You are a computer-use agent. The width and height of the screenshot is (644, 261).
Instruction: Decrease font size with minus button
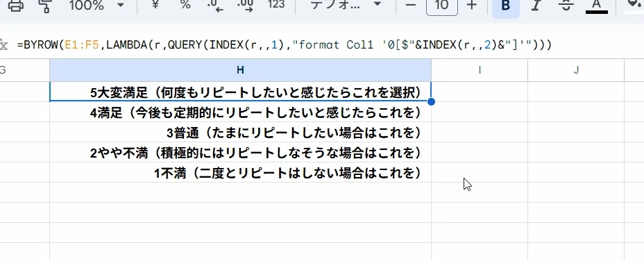pos(411,5)
